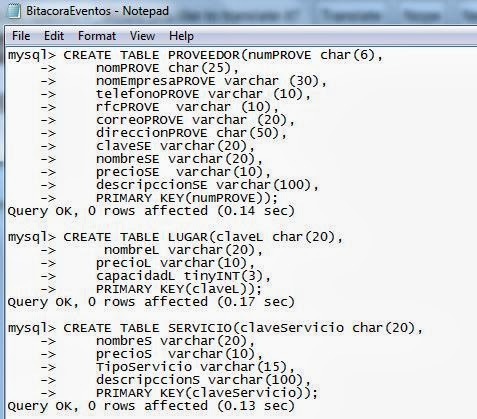The image size is (477, 419).
Task: Open the Format menu
Action: point(97,36)
